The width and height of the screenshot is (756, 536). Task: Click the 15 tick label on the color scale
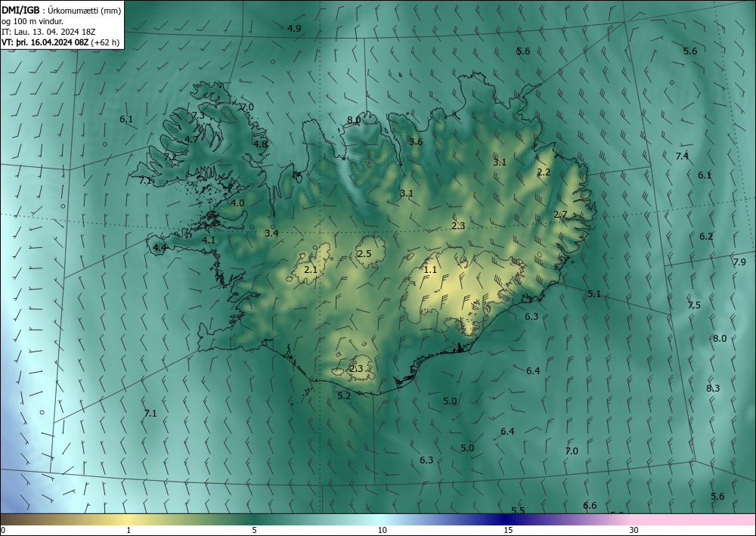508,530
